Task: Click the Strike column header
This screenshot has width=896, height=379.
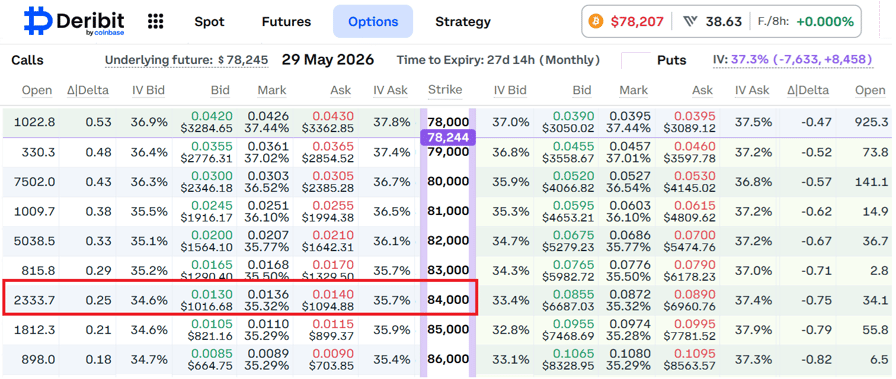Action: (x=445, y=90)
